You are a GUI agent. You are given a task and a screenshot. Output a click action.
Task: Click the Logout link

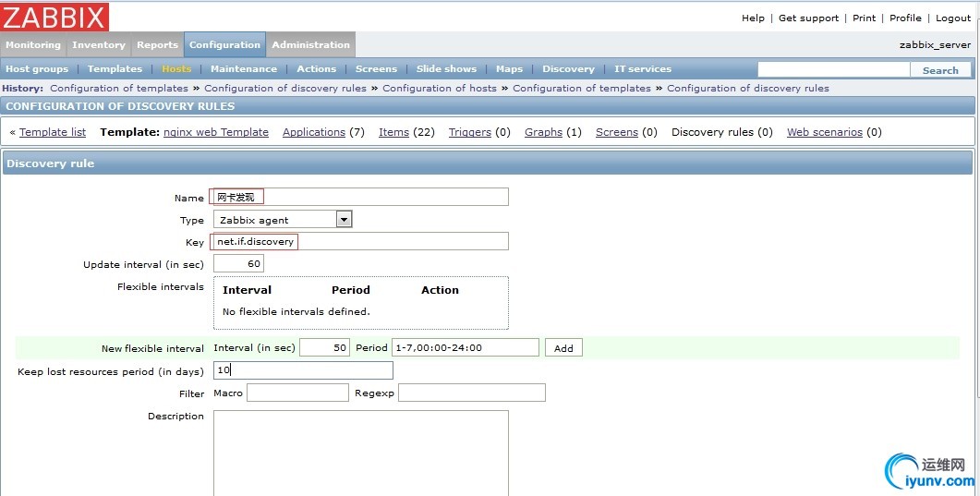953,18
